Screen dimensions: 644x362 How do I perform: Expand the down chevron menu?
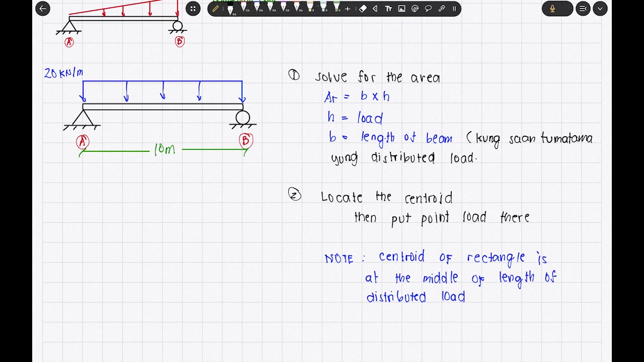[600, 9]
